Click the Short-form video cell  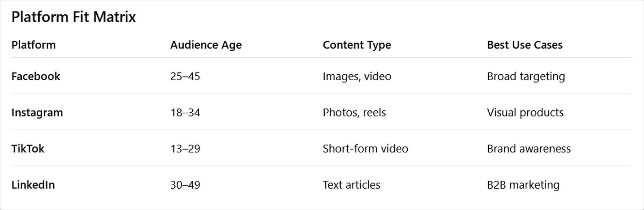pos(365,149)
